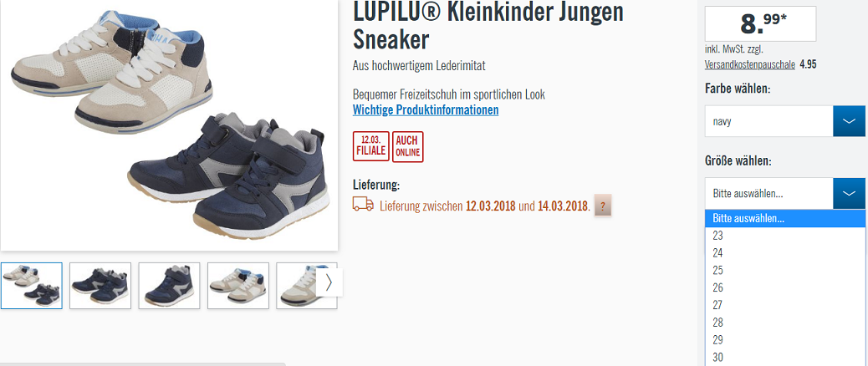Show next thumbnails with right chevron
This screenshot has width=868, height=366.
coord(329,282)
